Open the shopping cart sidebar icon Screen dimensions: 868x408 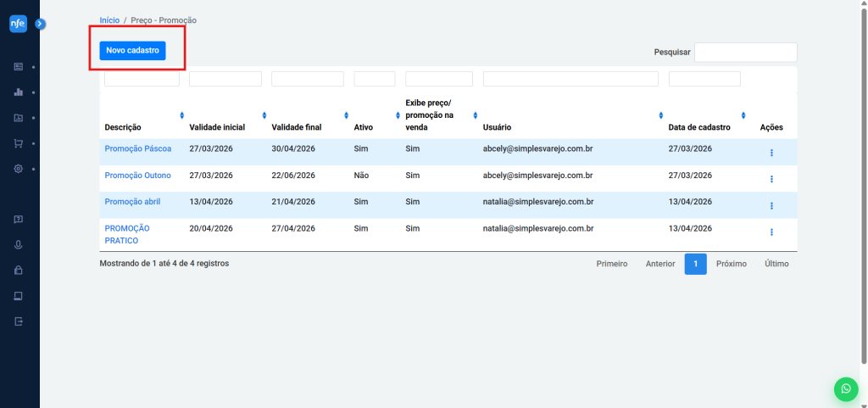[x=18, y=143]
